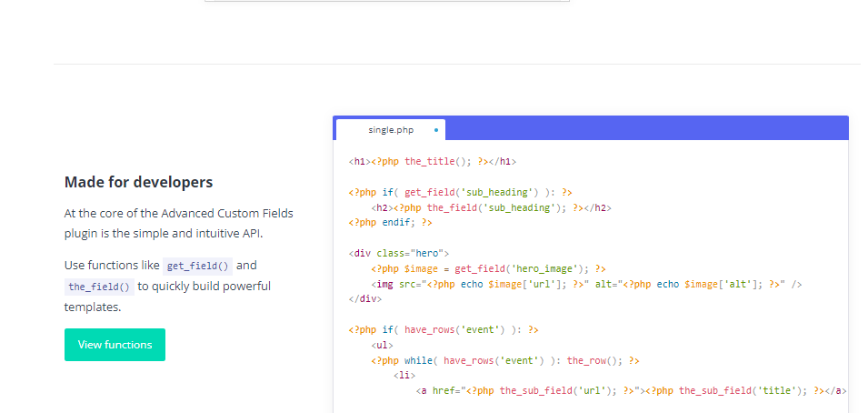Click the 'At the core of the Advanced' paragraph
This screenshot has height=413, width=868.
pyautogui.click(x=179, y=224)
